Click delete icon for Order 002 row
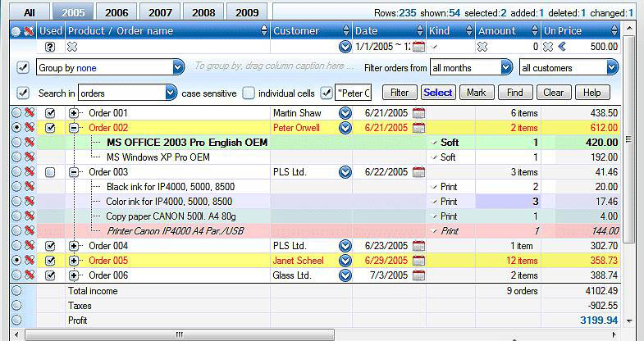 30,127
